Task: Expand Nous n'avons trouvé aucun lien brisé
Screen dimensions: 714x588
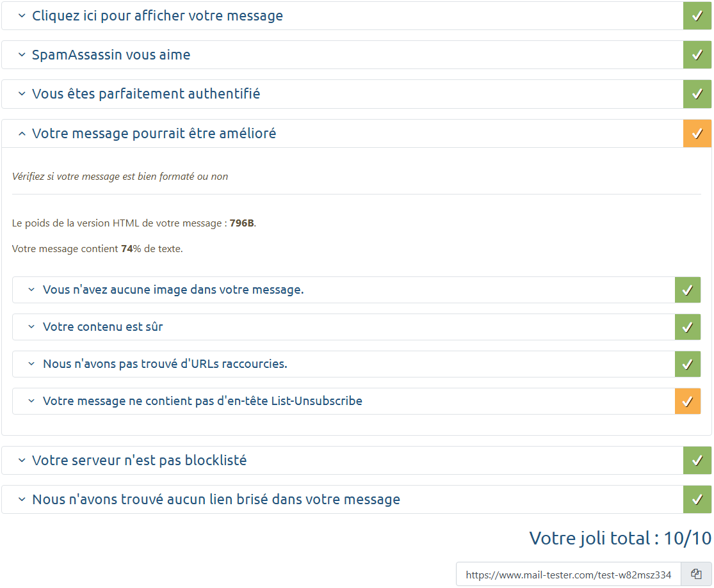Action: click(x=216, y=500)
